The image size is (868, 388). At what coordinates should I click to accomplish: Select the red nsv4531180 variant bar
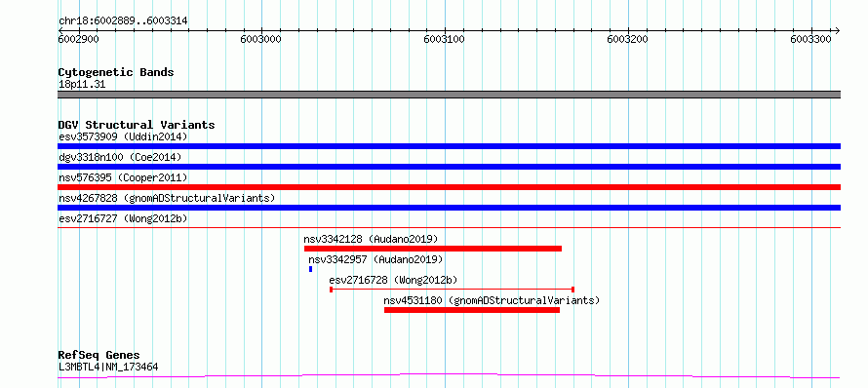(472, 310)
